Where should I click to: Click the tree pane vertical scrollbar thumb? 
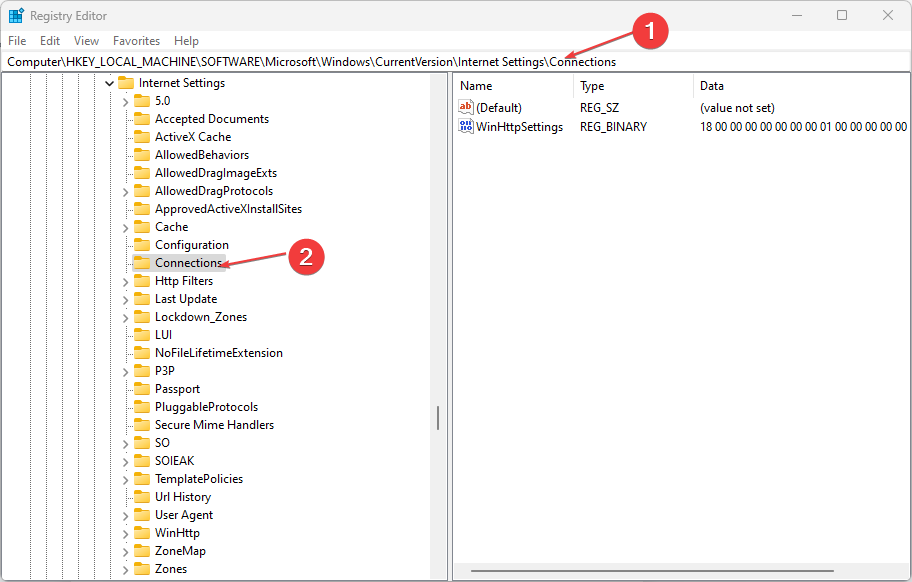point(438,418)
